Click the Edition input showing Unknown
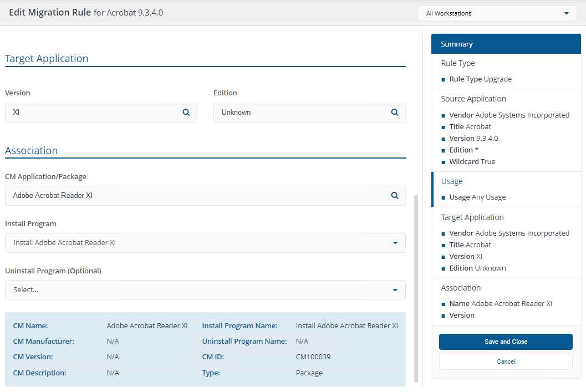586x392 pixels. (x=302, y=112)
